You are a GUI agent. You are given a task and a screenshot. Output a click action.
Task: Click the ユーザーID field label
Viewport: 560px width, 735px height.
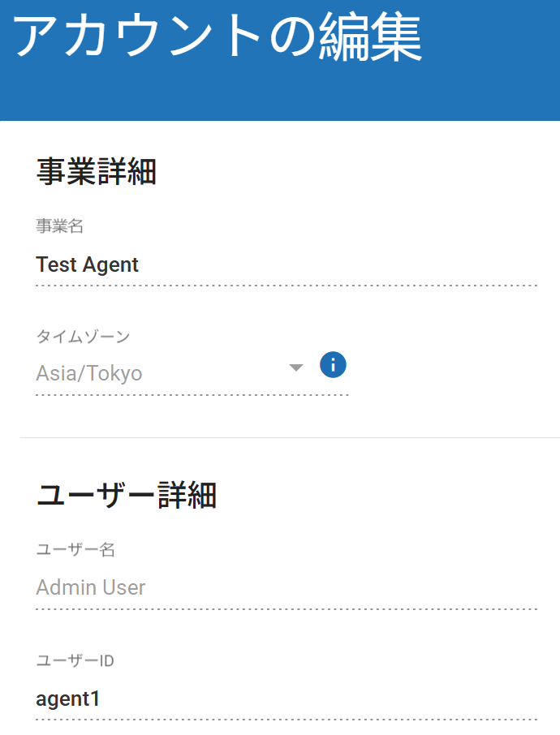[75, 660]
